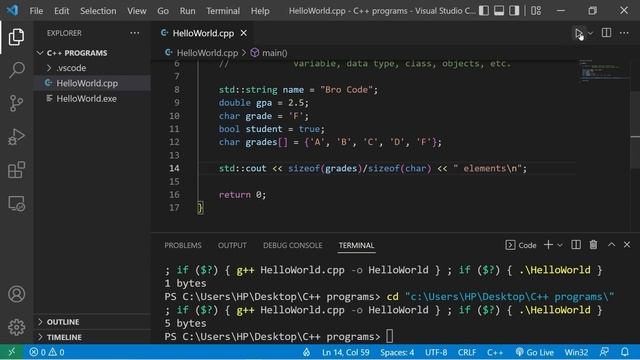This screenshot has height=360, width=640.
Task: Open feedback icon in status bar
Action: coord(604,352)
